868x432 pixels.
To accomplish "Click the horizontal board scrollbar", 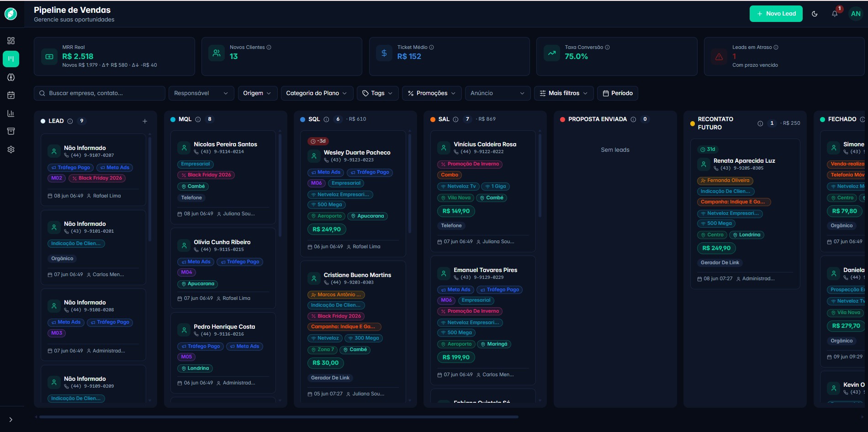I will pos(279,417).
